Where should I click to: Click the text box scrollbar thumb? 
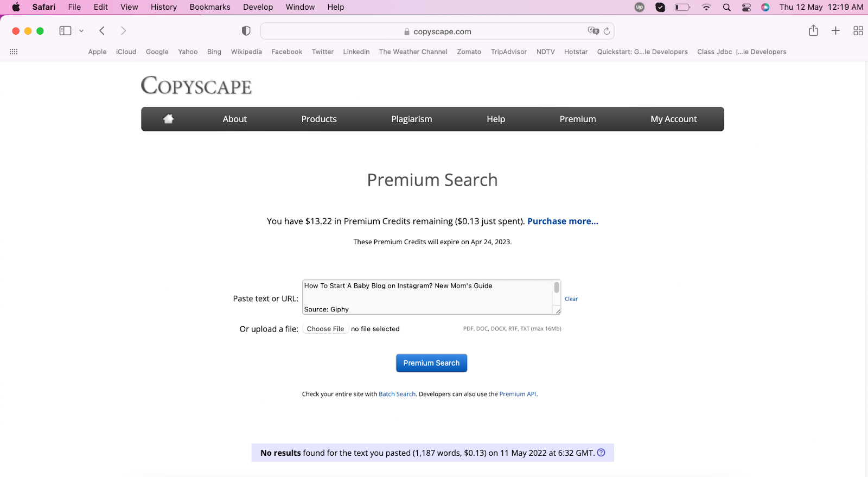(557, 288)
